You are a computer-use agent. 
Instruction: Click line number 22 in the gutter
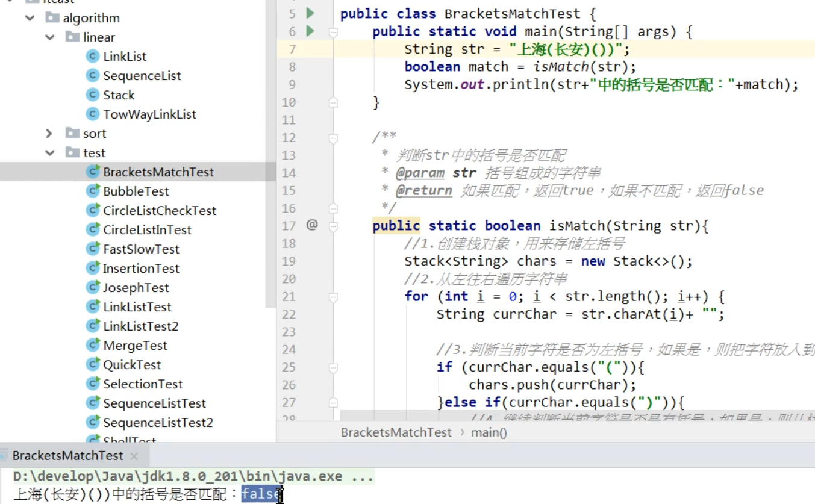click(x=289, y=314)
